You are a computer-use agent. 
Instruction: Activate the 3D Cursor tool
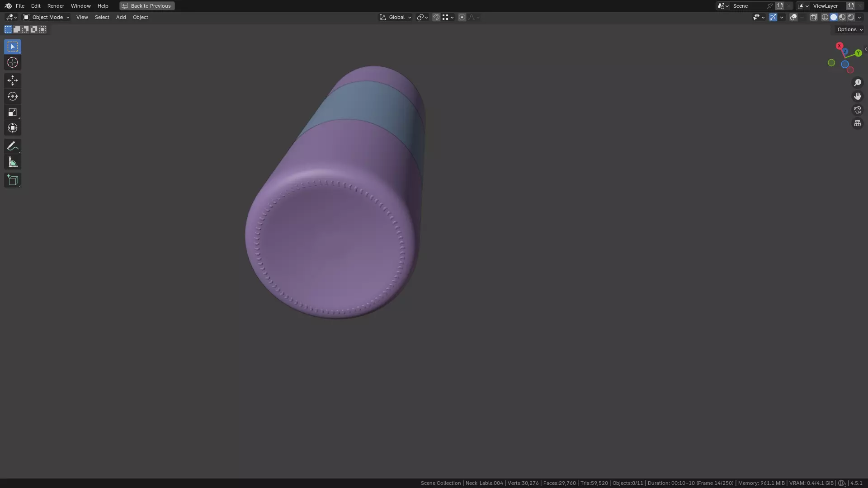click(x=13, y=62)
